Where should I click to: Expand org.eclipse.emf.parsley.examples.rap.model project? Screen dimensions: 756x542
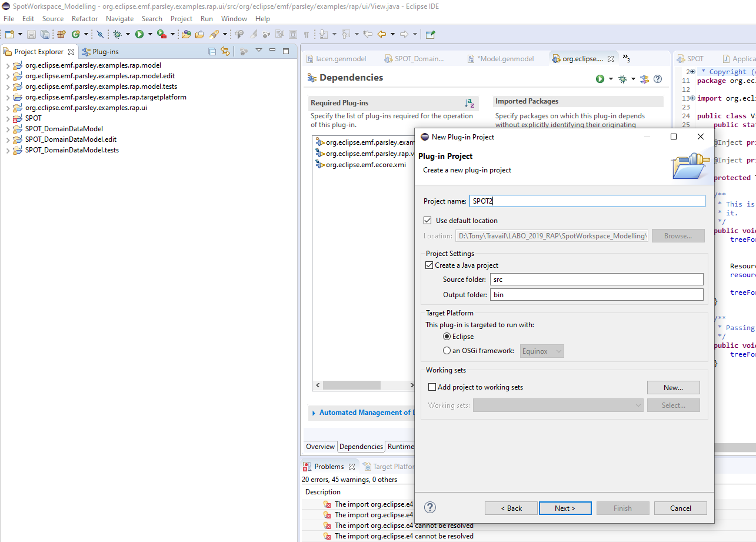click(8, 65)
